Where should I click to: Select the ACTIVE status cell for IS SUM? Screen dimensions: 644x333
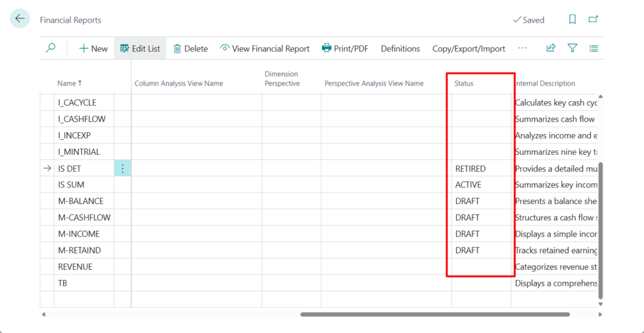click(469, 185)
